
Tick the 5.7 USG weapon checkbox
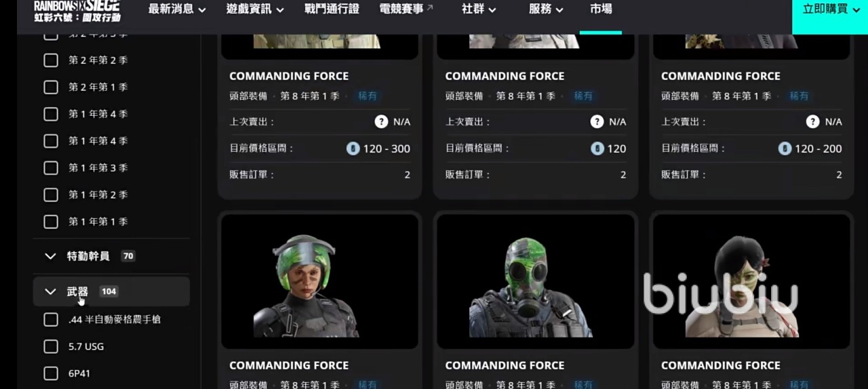(x=51, y=346)
